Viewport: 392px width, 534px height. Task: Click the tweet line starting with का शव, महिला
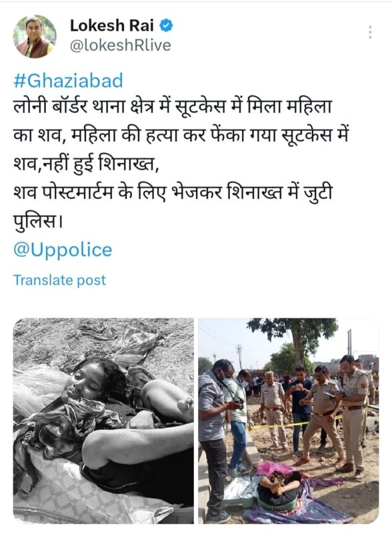tap(181, 136)
